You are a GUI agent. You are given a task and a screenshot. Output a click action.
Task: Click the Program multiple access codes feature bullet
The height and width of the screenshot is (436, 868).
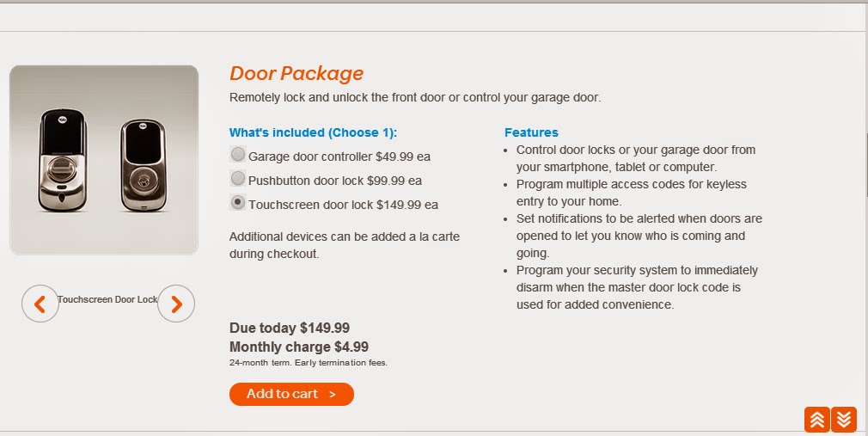tap(631, 193)
